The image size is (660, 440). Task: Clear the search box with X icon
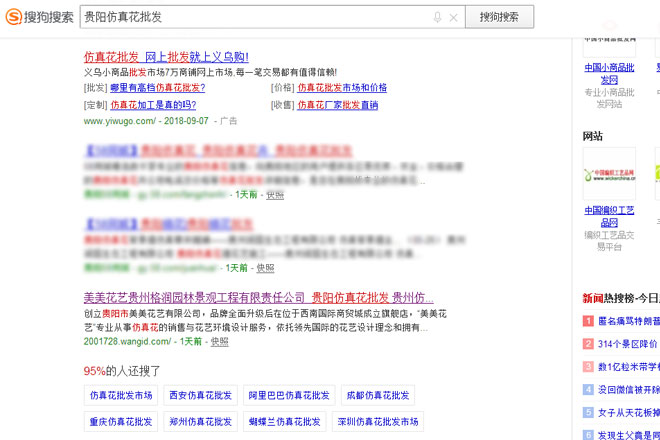tap(453, 18)
